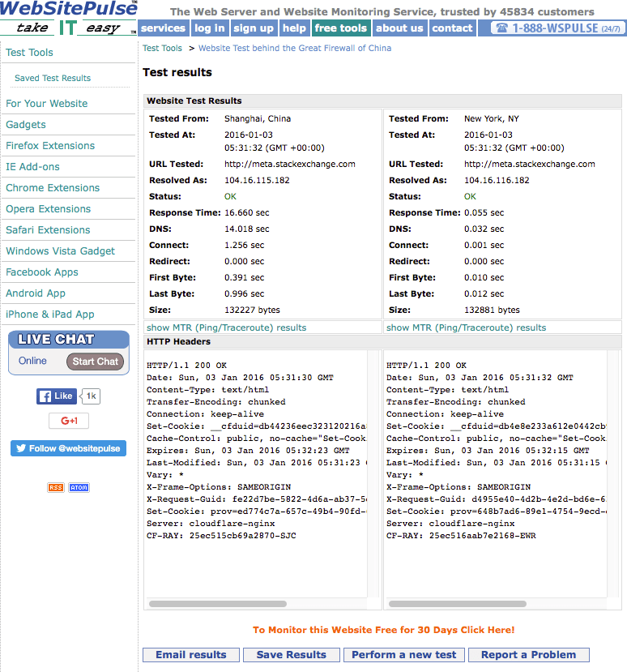
Task: Open the log in page
Action: (x=210, y=28)
